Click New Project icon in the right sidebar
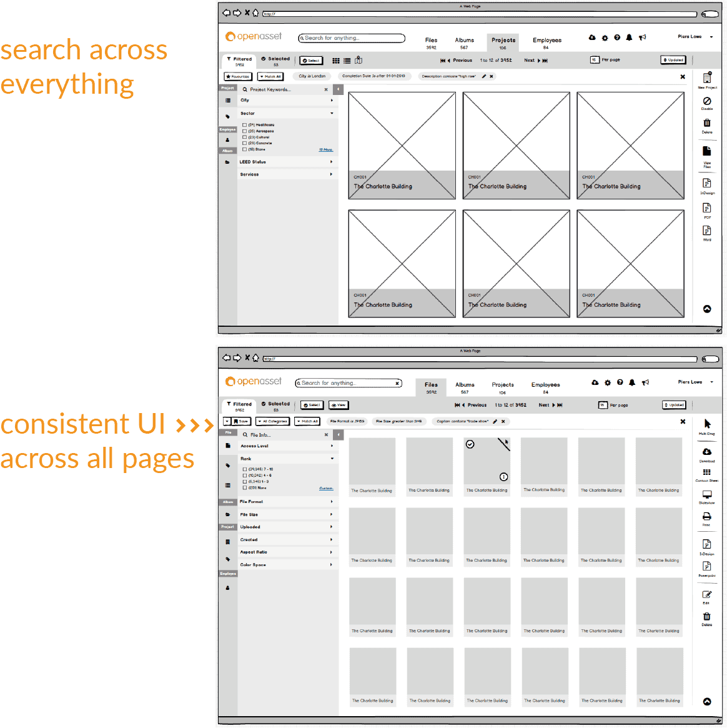 click(707, 78)
